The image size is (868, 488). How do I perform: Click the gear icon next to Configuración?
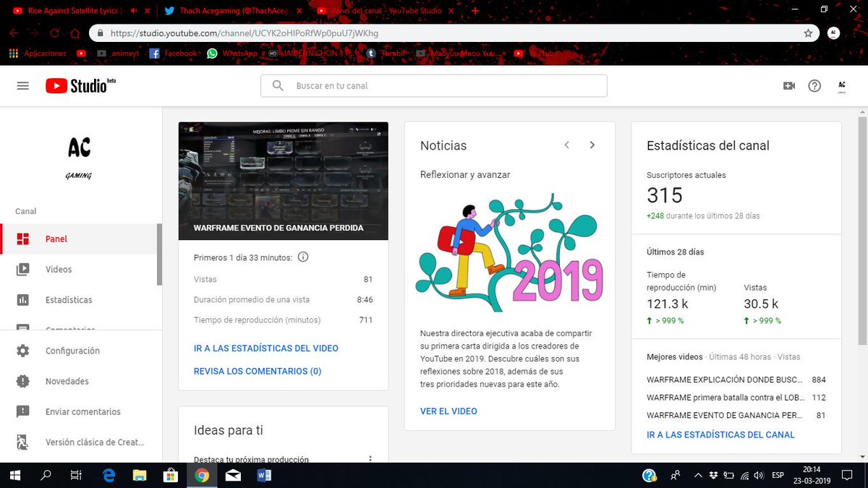coord(23,351)
